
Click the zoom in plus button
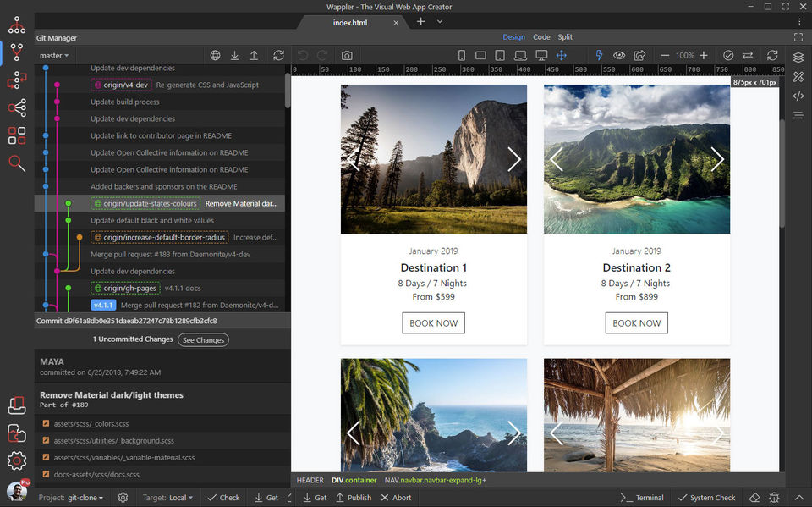[x=704, y=55]
